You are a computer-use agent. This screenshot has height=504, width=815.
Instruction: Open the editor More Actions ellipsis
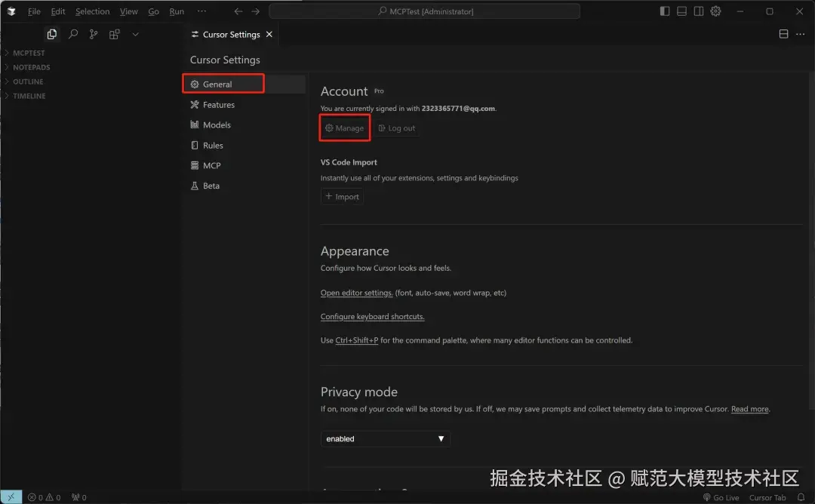click(801, 34)
